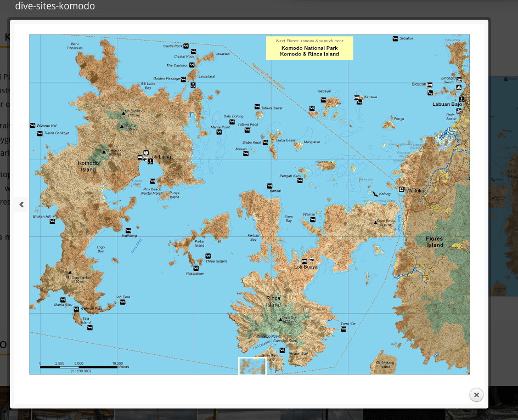Go to previous image with left arrow
Image resolution: width=518 pixels, height=420 pixels.
pyautogui.click(x=21, y=205)
